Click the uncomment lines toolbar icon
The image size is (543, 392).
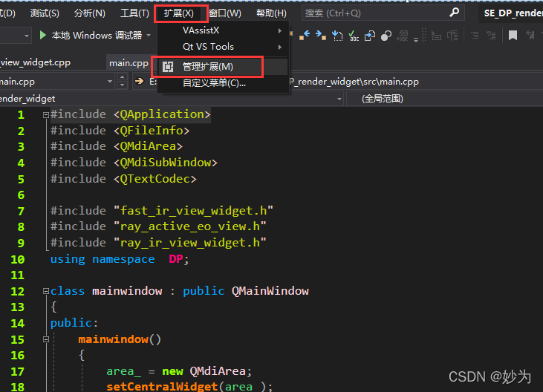click(x=491, y=36)
